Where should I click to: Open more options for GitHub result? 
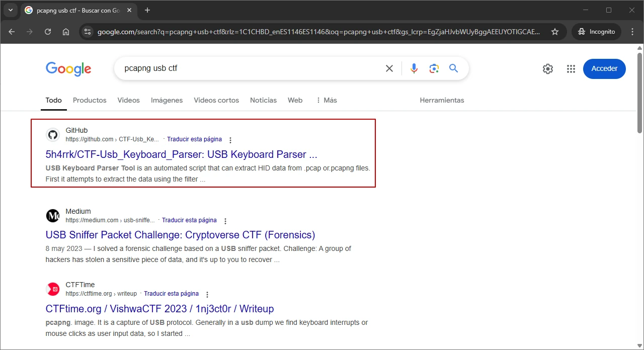click(230, 140)
